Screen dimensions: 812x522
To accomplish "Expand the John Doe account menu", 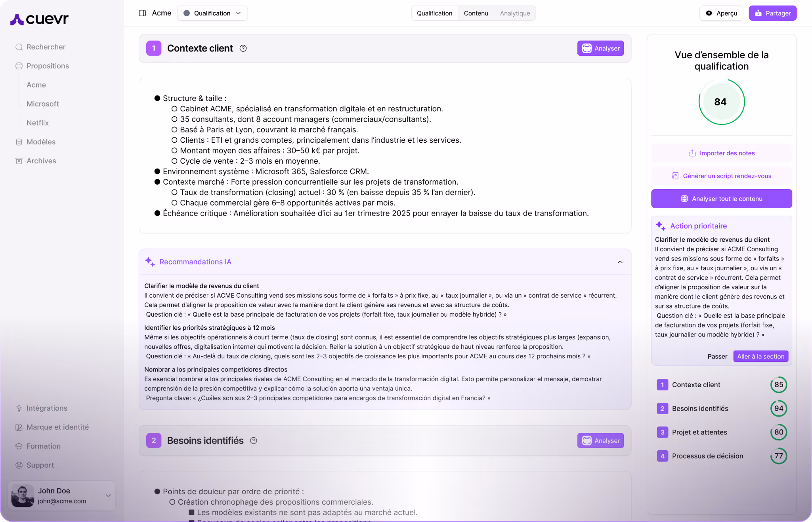I will click(108, 495).
